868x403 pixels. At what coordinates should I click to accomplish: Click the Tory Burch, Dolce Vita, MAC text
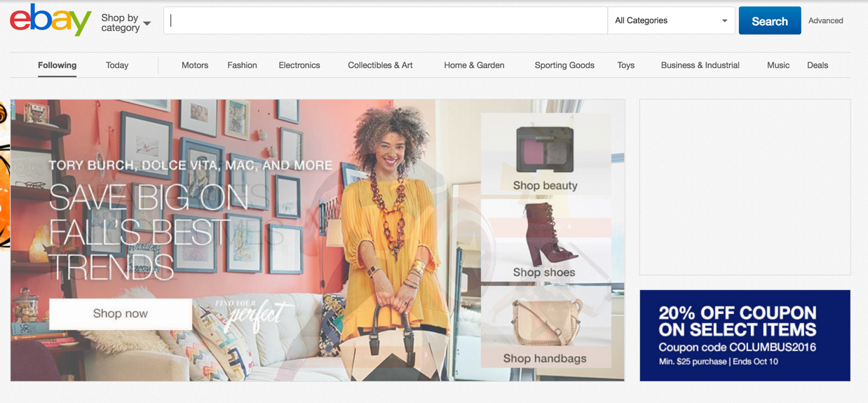[x=190, y=165]
